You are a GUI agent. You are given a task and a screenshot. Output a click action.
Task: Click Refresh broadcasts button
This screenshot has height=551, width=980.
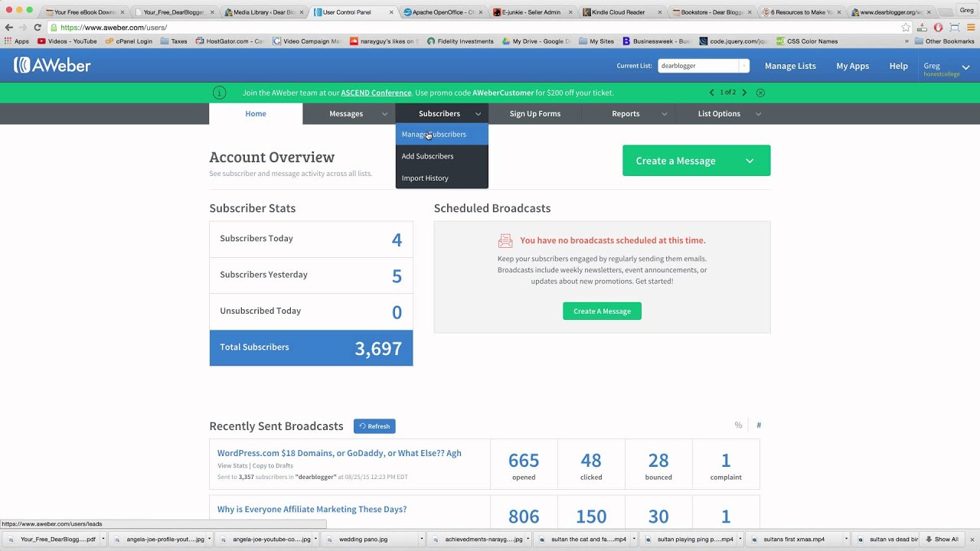pyautogui.click(x=374, y=426)
